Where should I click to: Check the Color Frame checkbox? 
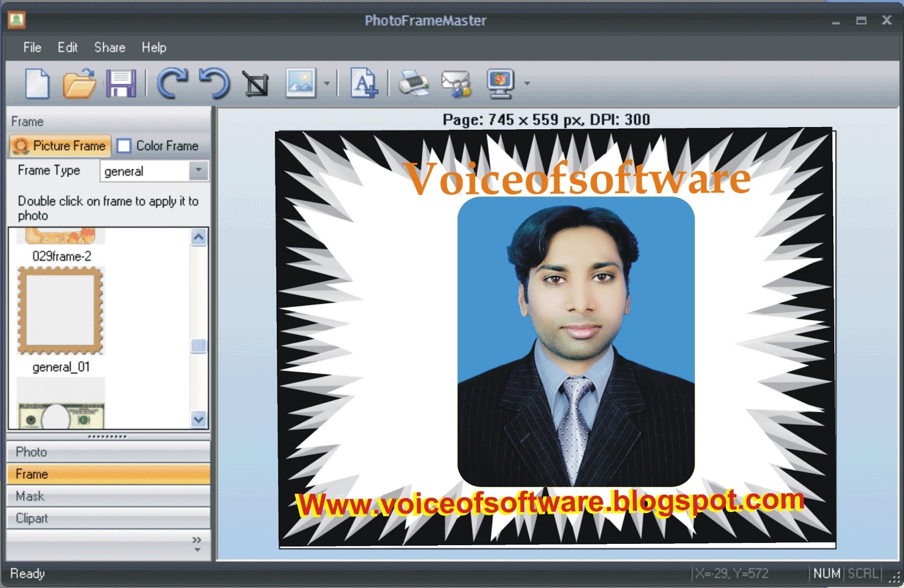[124, 146]
